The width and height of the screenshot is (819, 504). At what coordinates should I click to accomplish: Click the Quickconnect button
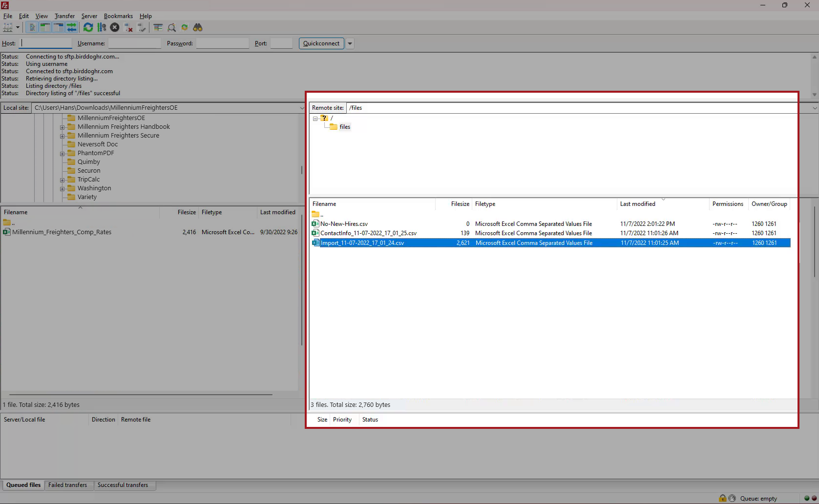321,43
